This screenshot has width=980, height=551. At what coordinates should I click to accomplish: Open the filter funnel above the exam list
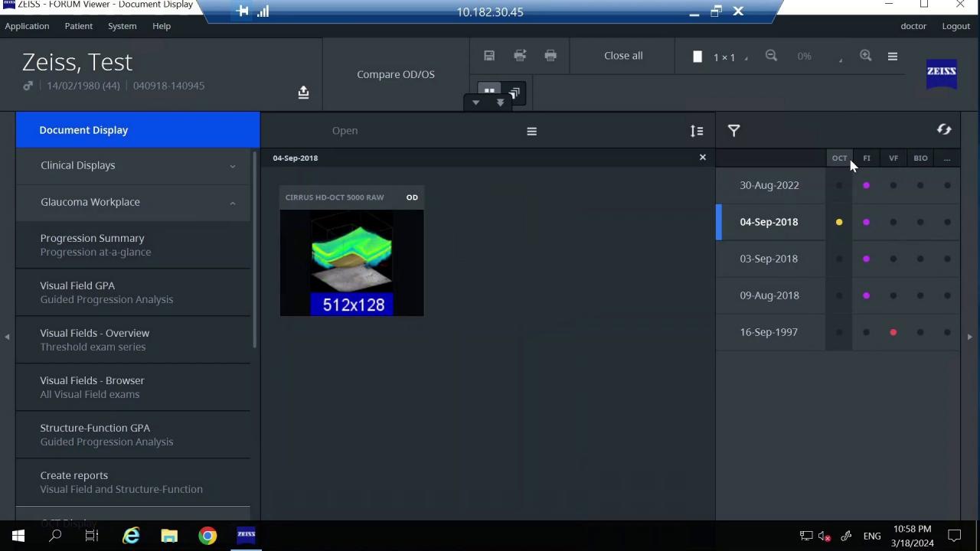[x=733, y=130]
